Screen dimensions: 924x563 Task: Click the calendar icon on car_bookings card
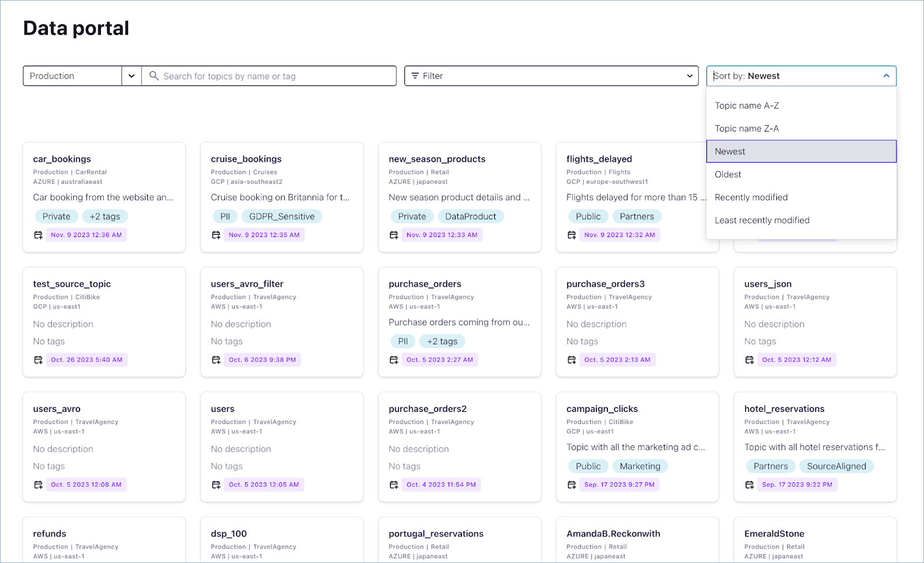pyautogui.click(x=38, y=235)
